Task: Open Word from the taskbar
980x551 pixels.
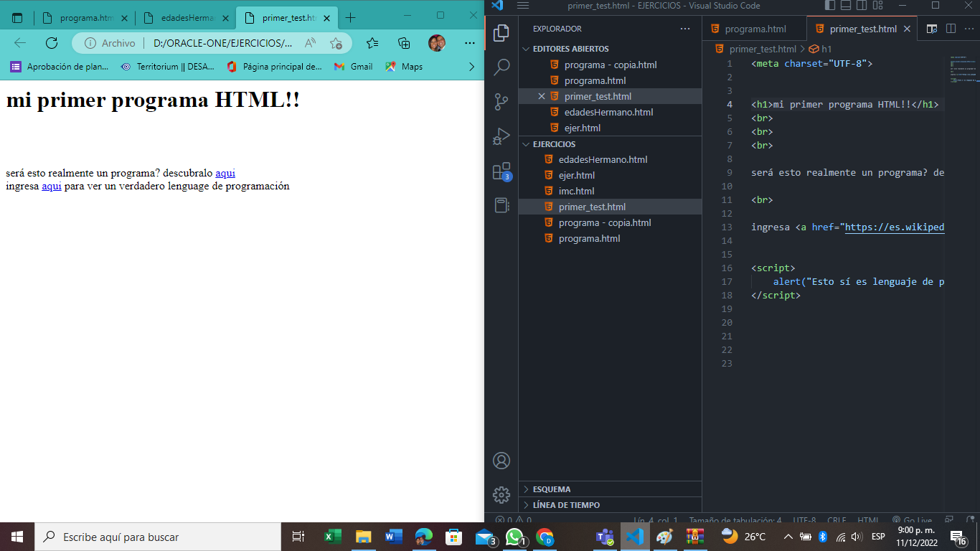Action: (393, 537)
